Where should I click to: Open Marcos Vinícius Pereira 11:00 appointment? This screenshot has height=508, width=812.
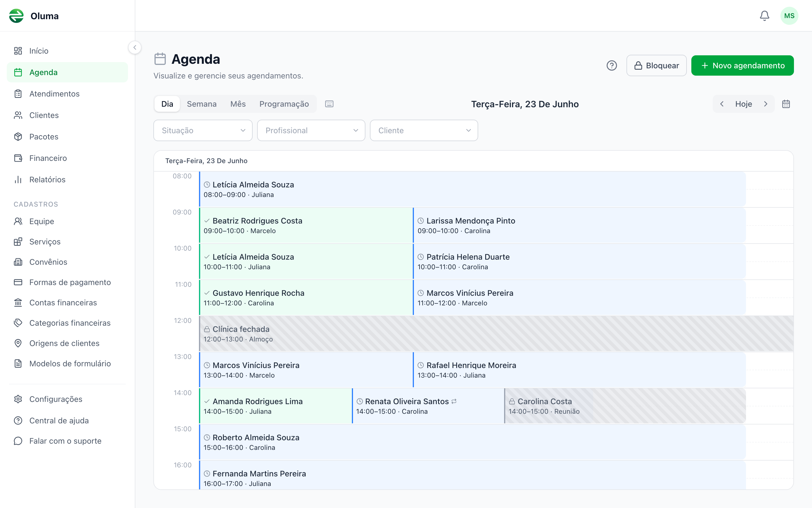[x=579, y=298]
